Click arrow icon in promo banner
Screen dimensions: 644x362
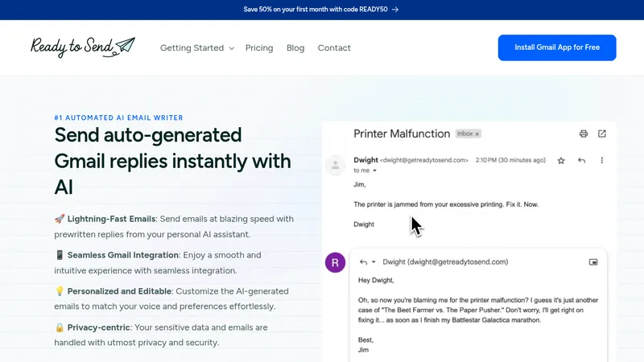(x=395, y=10)
